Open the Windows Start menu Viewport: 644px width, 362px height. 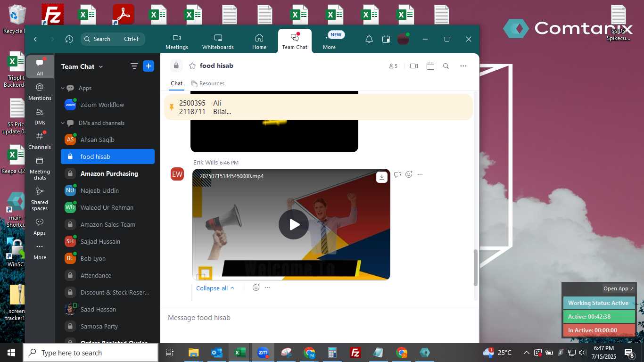point(11,353)
